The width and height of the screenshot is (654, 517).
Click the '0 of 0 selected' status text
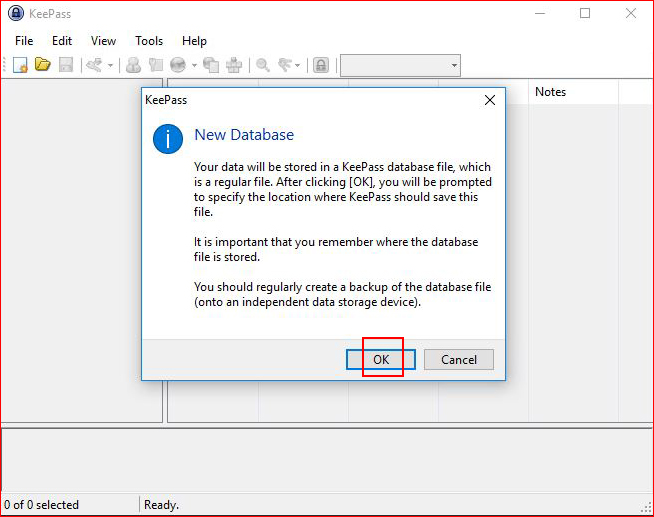tap(41, 505)
